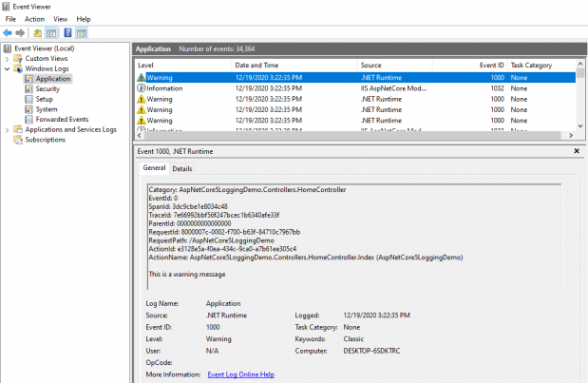
Task: Open the Event Log Online Help link
Action: pos(240,374)
